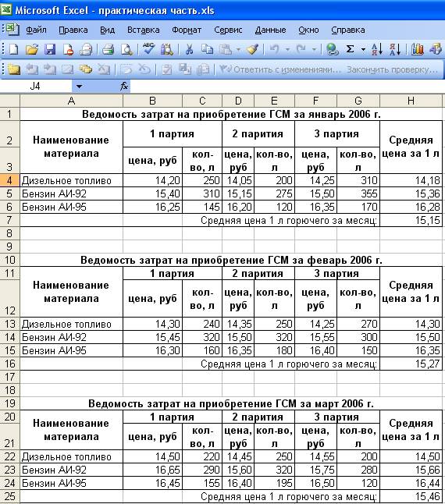
Task: Save the workbook with the floppy disk icon
Action: 50,49
